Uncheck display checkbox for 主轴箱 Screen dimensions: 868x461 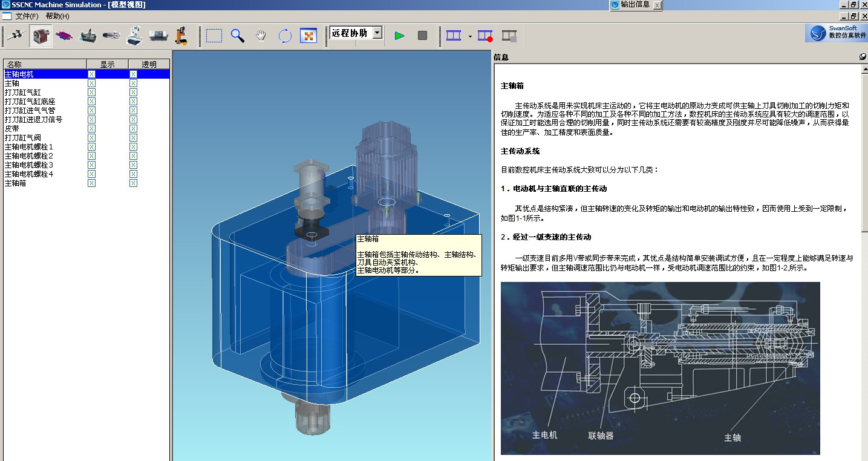tap(91, 183)
